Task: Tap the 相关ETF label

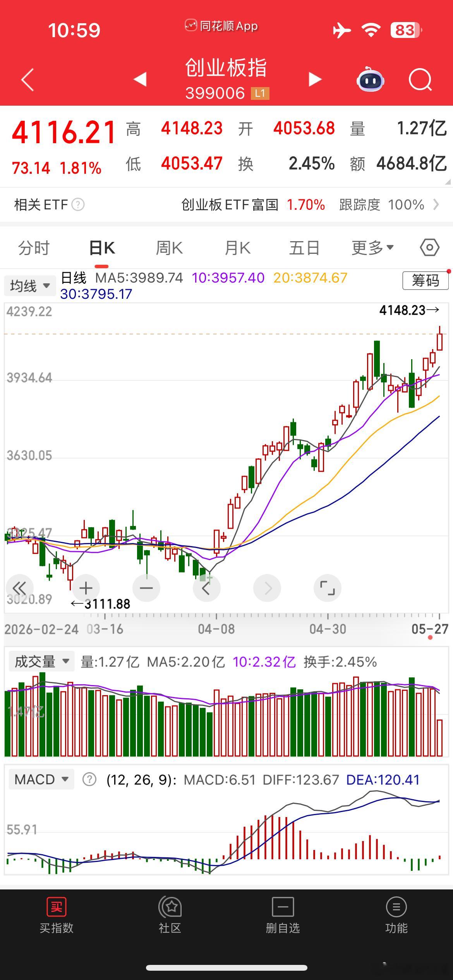Action: coord(41,204)
